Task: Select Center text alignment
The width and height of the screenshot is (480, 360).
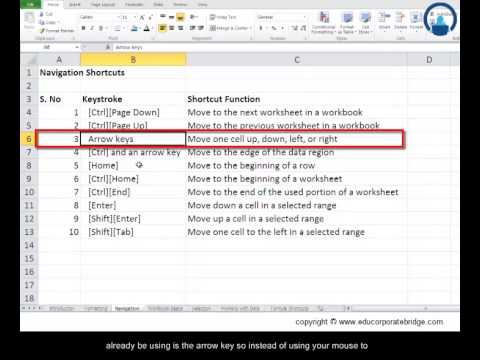Action: pyautogui.click(x=171, y=28)
